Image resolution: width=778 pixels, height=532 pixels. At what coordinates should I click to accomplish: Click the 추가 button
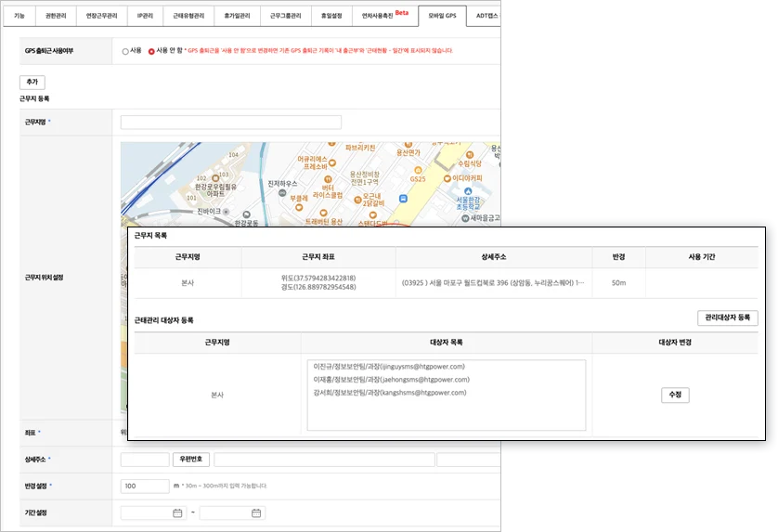[32, 83]
